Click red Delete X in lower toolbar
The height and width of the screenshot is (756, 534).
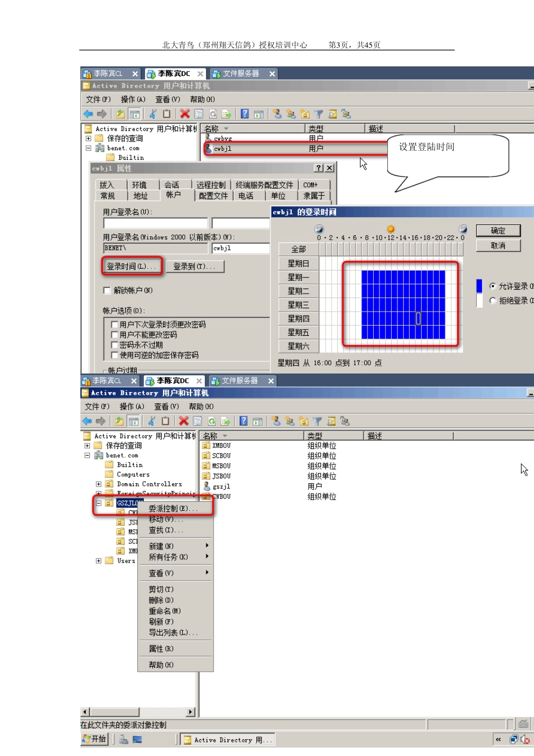[x=183, y=421]
